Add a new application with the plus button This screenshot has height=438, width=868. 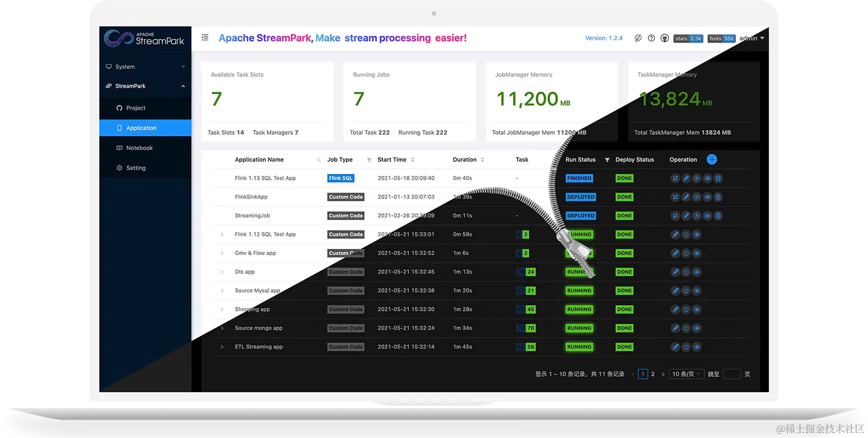coord(712,159)
